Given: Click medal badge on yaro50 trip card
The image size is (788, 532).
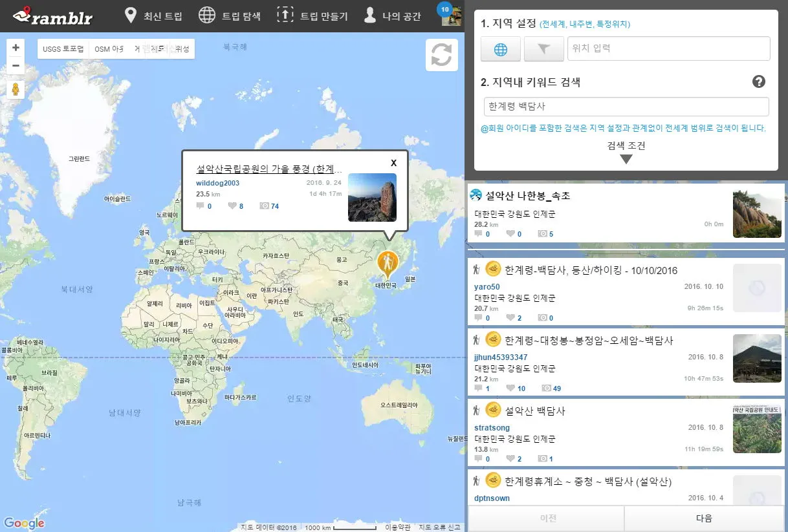Looking at the screenshot, I should 493,268.
